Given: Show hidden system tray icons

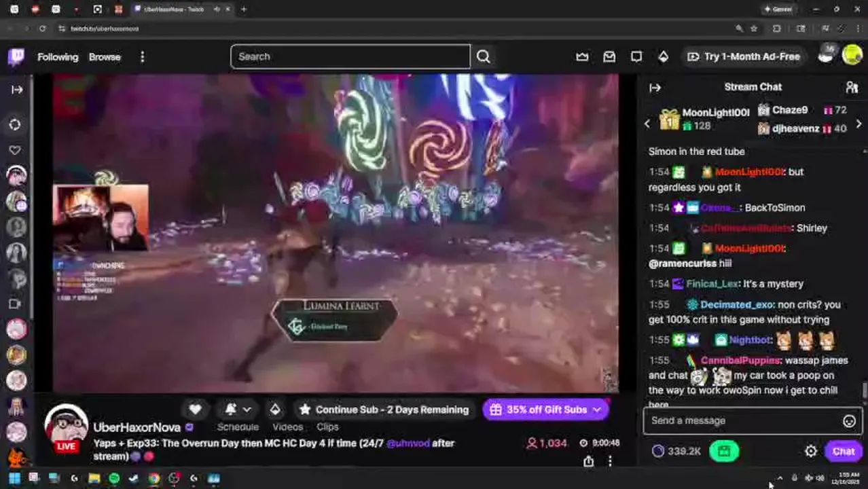Looking at the screenshot, I should coord(780,478).
